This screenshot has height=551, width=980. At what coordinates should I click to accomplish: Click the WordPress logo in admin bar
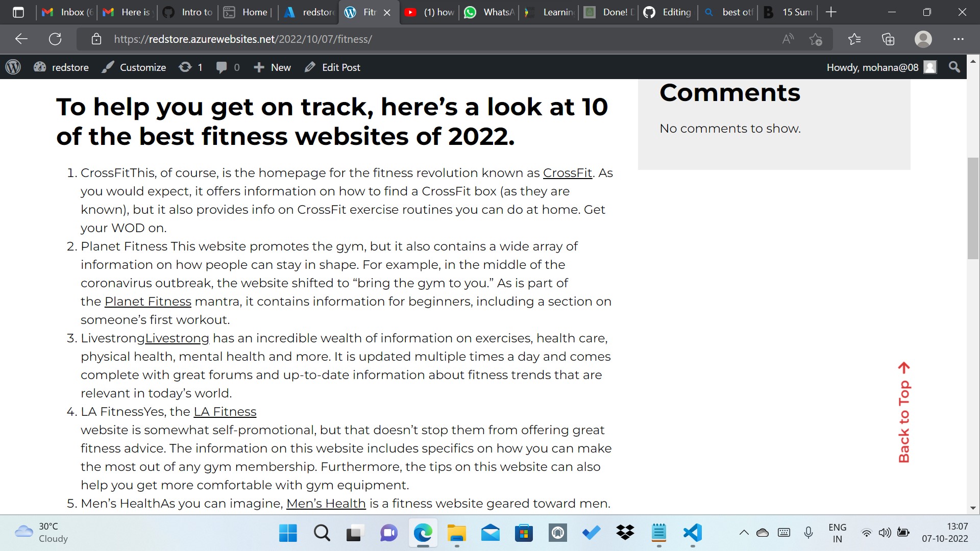click(13, 67)
